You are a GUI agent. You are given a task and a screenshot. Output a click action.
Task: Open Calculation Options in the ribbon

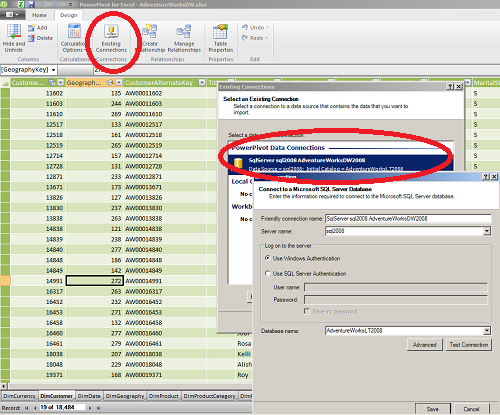(73, 38)
